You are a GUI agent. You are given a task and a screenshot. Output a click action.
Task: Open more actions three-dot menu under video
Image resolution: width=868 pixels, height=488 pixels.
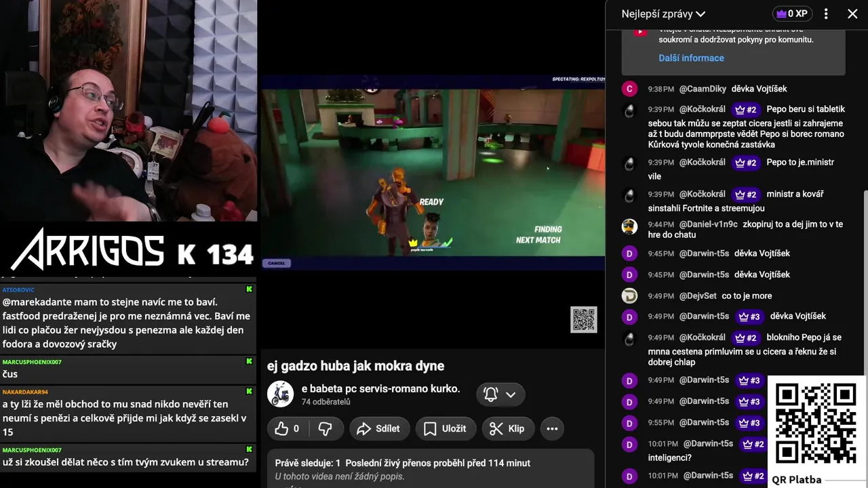click(552, 428)
